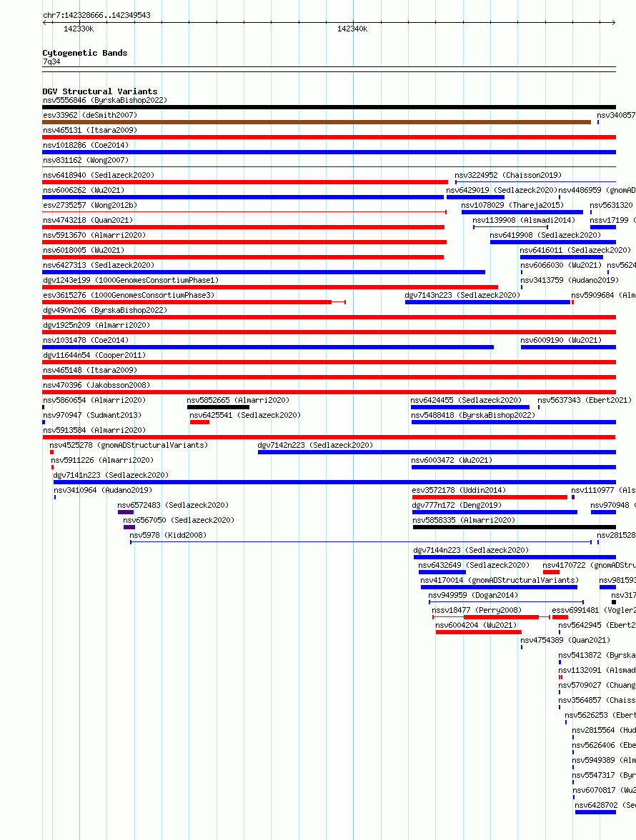
Task: Click dgv1925n209 (Almarri2020) label
Action: coord(96,325)
